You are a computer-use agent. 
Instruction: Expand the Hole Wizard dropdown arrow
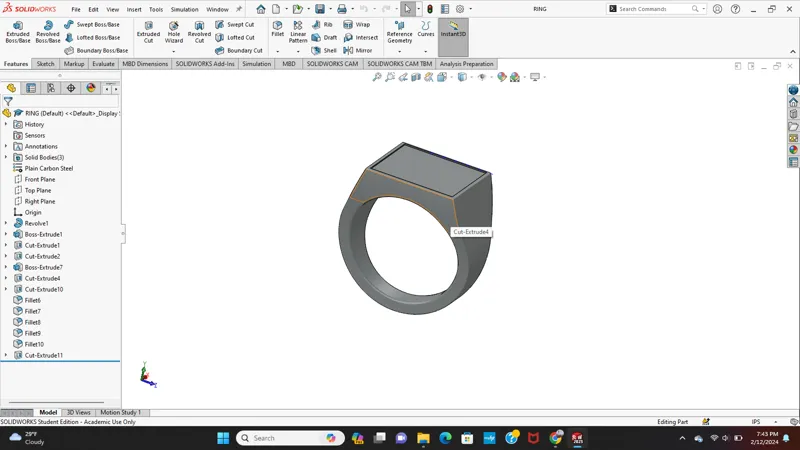[173, 52]
